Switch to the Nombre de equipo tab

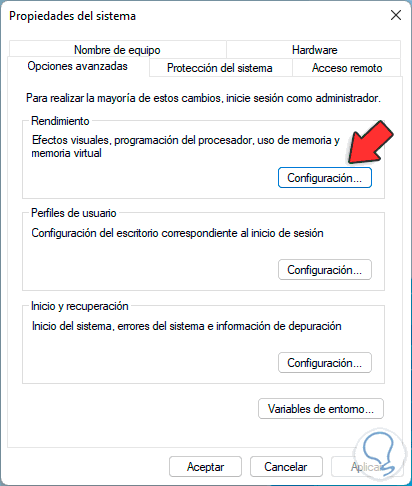click(x=117, y=50)
